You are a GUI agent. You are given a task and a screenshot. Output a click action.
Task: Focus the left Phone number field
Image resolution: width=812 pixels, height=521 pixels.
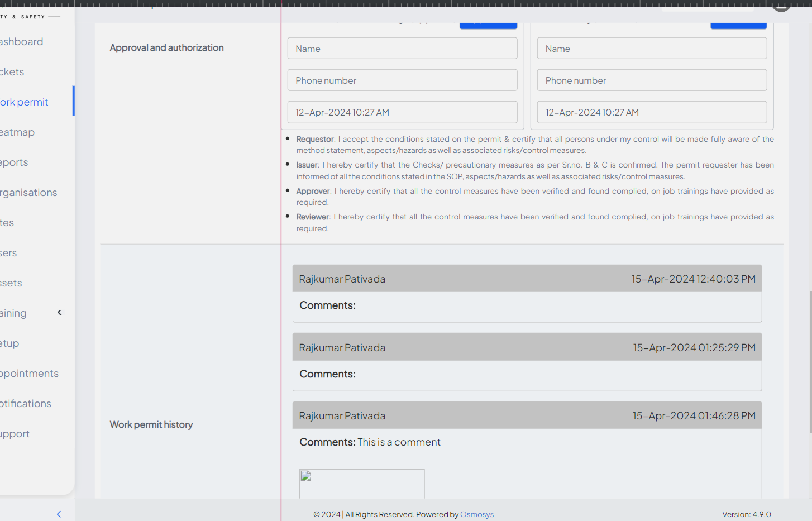[402, 80]
